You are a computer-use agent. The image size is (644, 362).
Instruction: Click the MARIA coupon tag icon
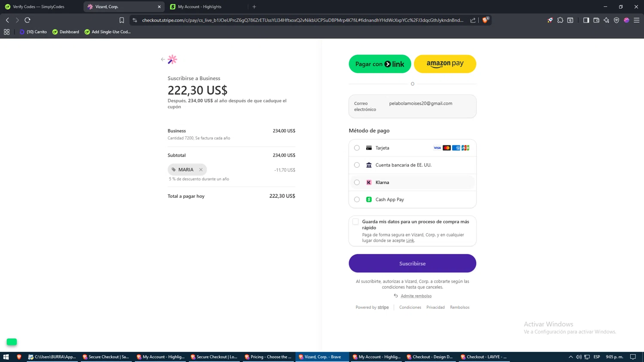click(x=174, y=169)
